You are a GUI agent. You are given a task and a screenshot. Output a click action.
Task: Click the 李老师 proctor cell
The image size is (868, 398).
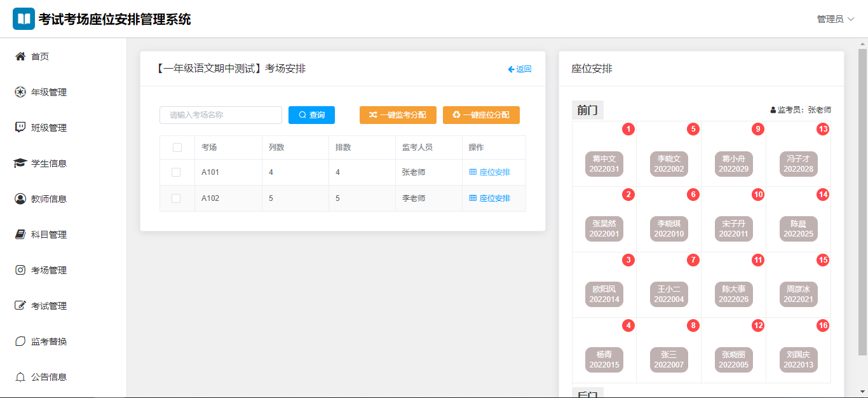coord(428,198)
